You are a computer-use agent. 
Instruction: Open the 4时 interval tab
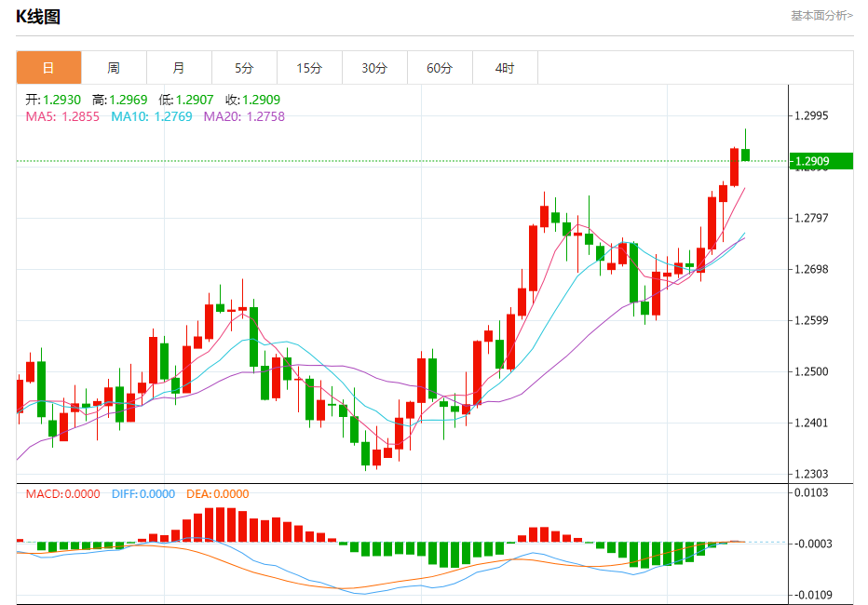click(505, 67)
